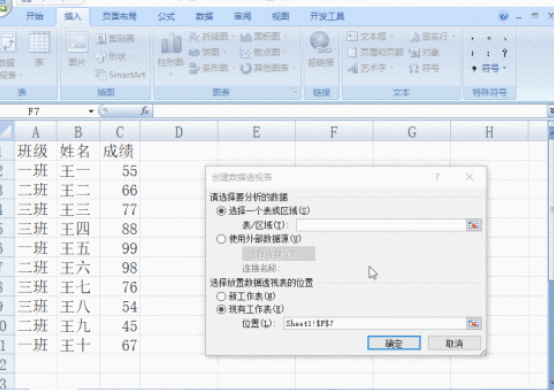Switch to the 开发工具 tab
The width and height of the screenshot is (554, 390).
[327, 16]
